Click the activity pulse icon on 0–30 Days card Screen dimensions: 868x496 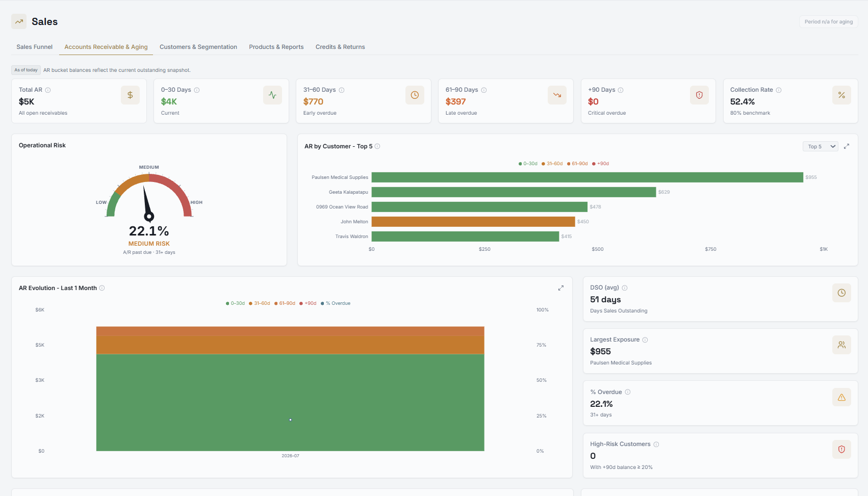pyautogui.click(x=272, y=95)
